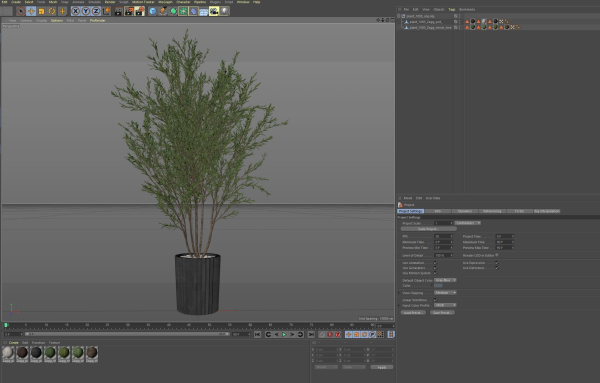Toggle the Use Motion System checkbox
600x383 pixels.
[435, 273]
